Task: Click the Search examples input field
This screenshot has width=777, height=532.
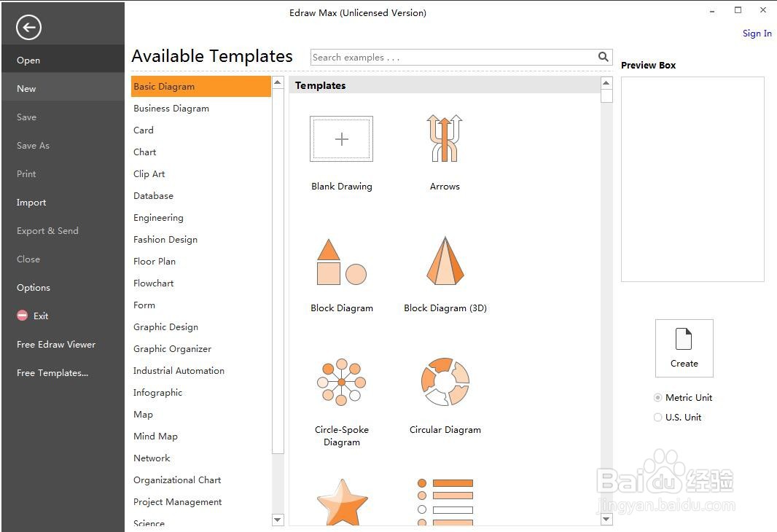Action: [x=453, y=57]
